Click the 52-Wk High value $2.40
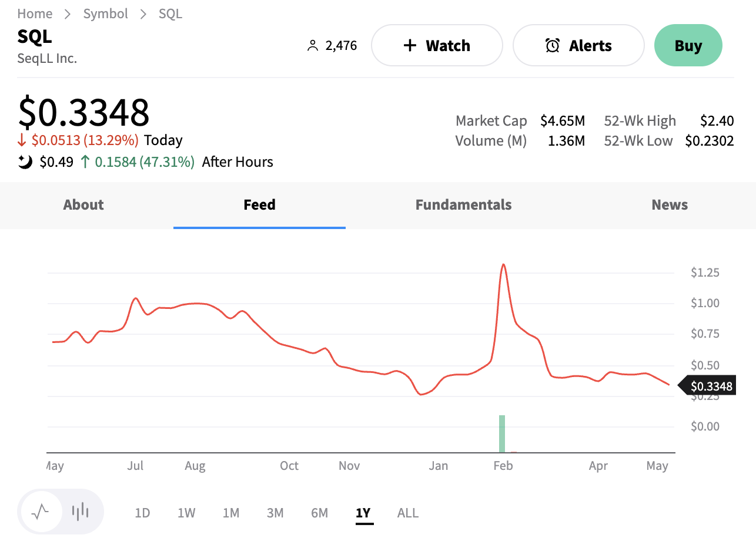Image resolution: width=756 pixels, height=538 pixels. click(x=717, y=121)
